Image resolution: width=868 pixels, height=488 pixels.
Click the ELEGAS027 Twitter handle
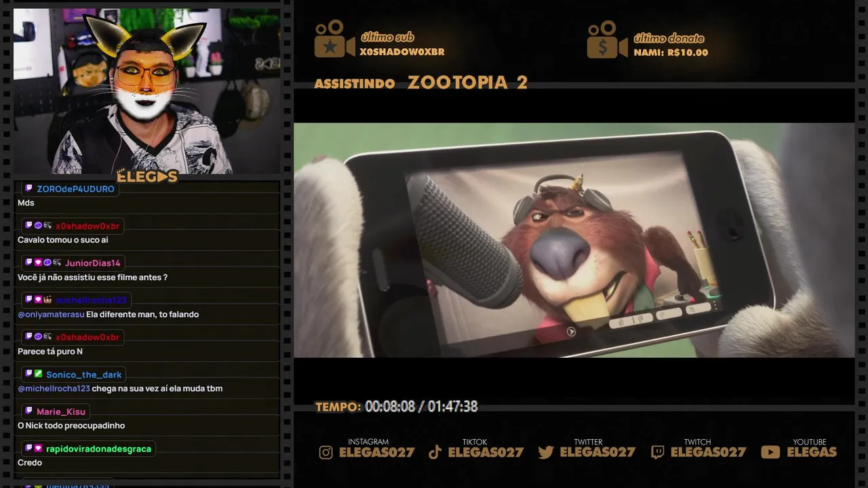point(598,452)
